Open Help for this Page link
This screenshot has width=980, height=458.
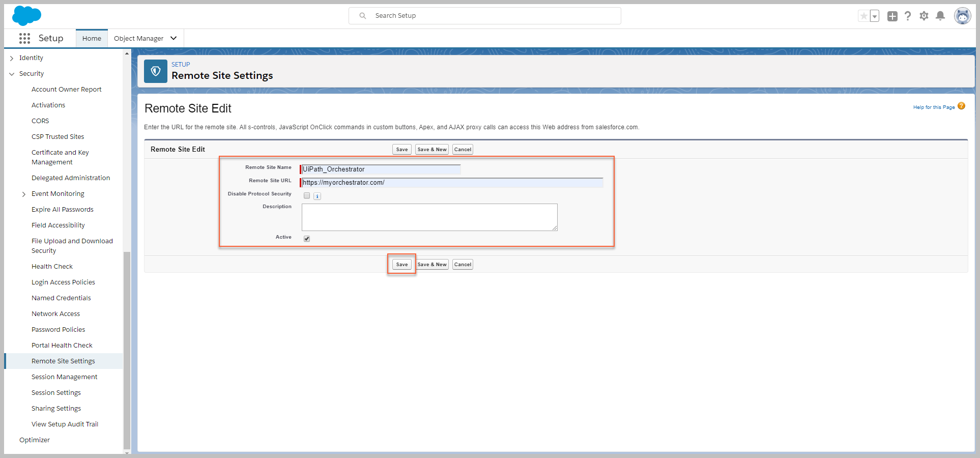934,107
